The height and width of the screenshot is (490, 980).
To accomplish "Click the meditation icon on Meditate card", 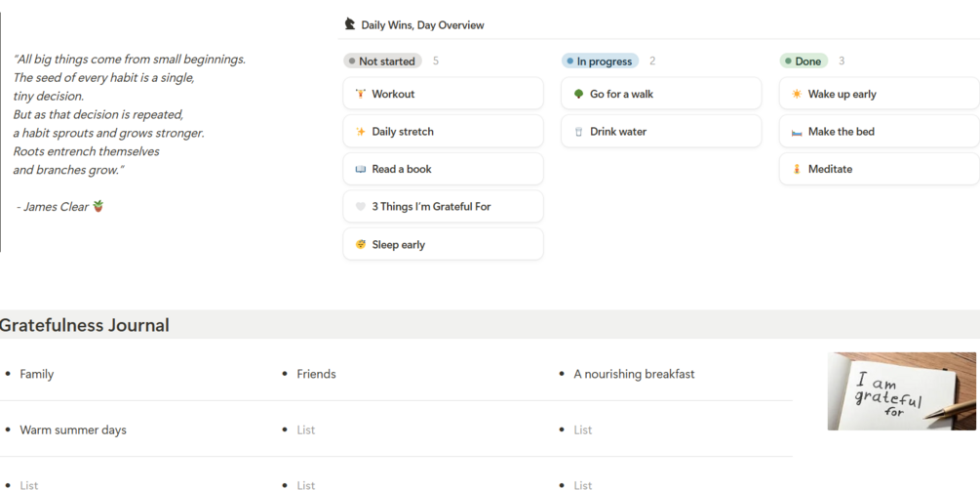I will pyautogui.click(x=797, y=169).
